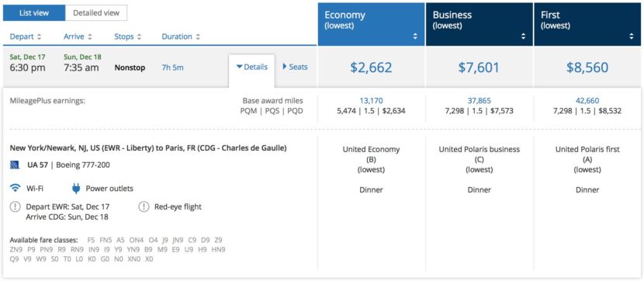This screenshot has width=644, height=281.
Task: Expand the Seats section
Action: pyautogui.click(x=295, y=67)
